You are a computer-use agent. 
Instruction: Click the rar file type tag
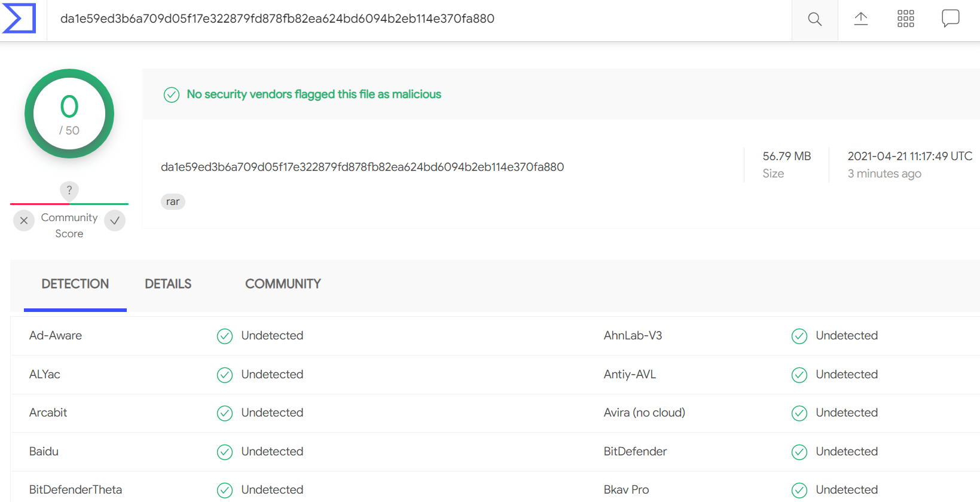tap(173, 201)
